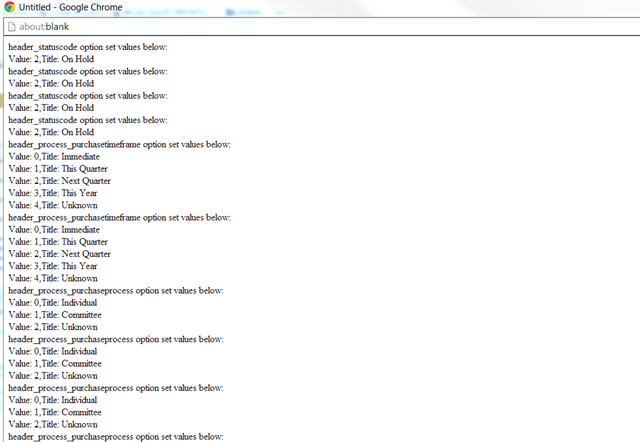Click the first "Title: This Year" line
The width and height of the screenshot is (640, 442).
click(52, 193)
